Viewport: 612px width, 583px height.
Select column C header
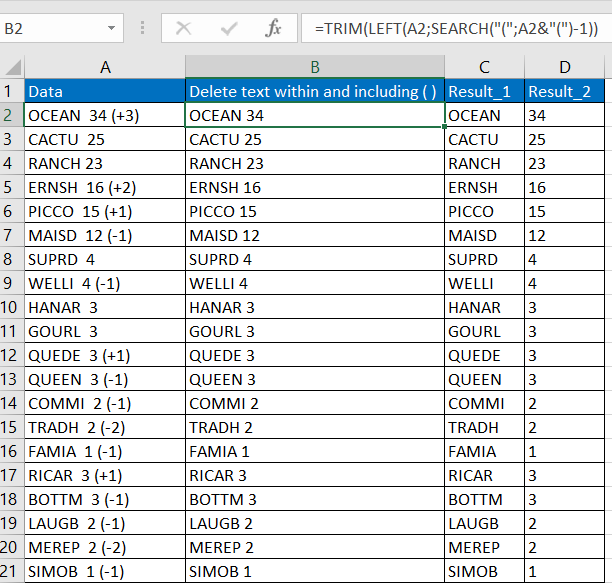coord(484,67)
